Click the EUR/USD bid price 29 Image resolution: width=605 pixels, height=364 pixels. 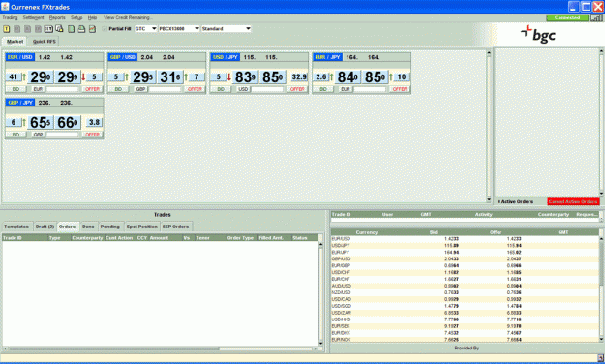pyautogui.click(x=41, y=77)
